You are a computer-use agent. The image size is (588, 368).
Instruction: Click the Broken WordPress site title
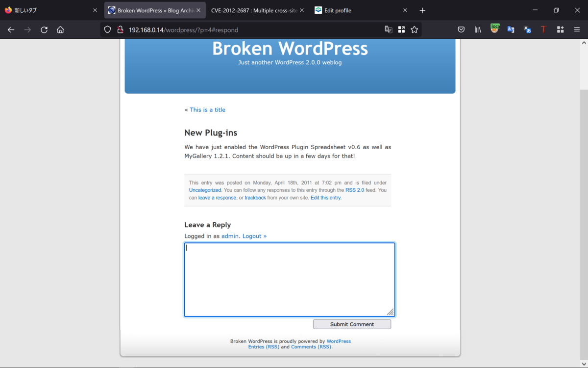pos(290,49)
